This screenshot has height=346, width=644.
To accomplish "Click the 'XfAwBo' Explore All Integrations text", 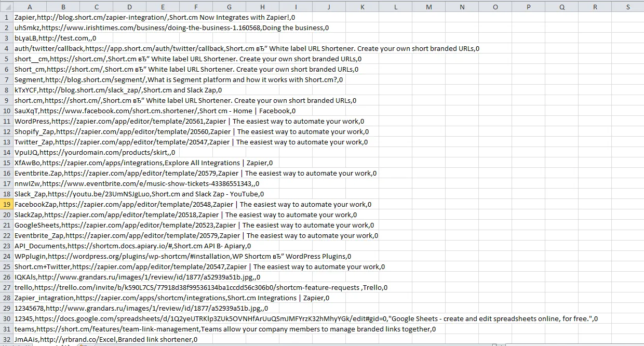I will pyautogui.click(x=143, y=163).
